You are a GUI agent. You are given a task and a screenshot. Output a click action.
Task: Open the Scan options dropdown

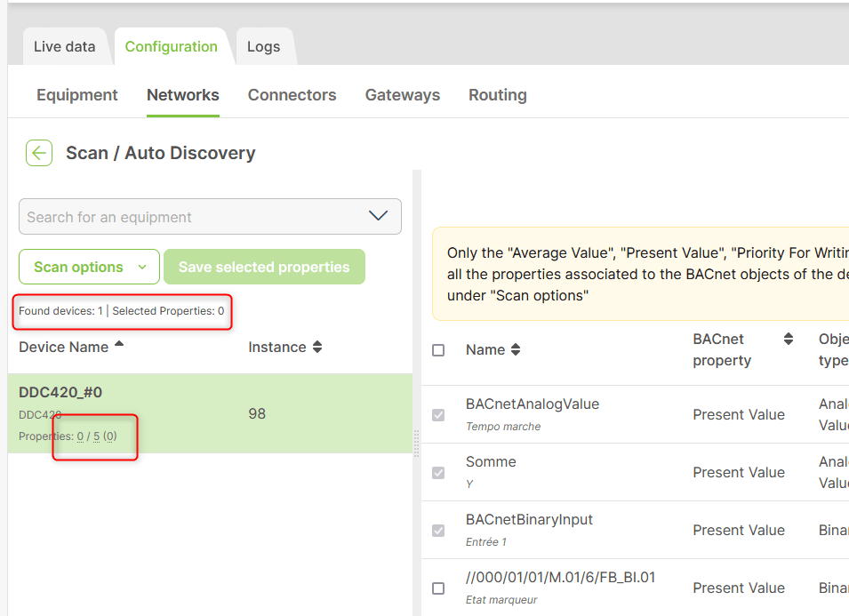click(x=89, y=267)
